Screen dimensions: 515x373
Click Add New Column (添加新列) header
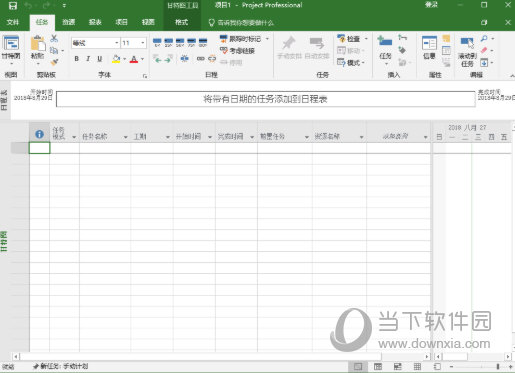tap(395, 136)
